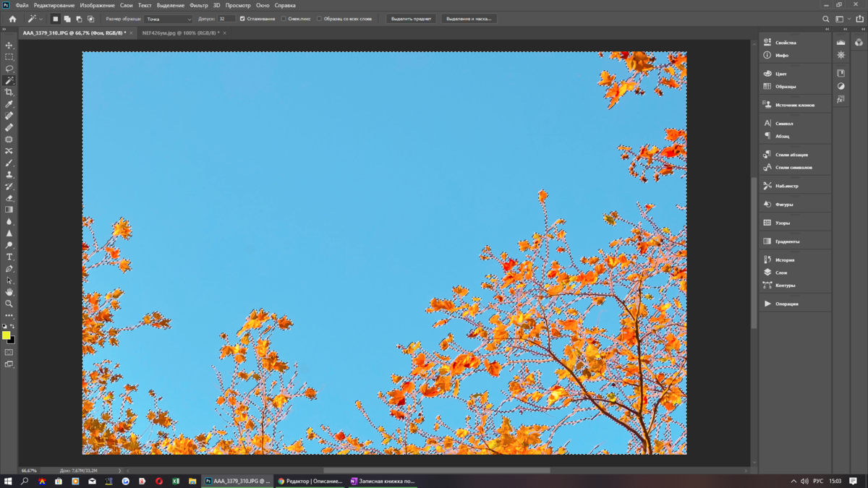The height and width of the screenshot is (488, 868).
Task: Click the black background color swatch
Action: (x=12, y=341)
